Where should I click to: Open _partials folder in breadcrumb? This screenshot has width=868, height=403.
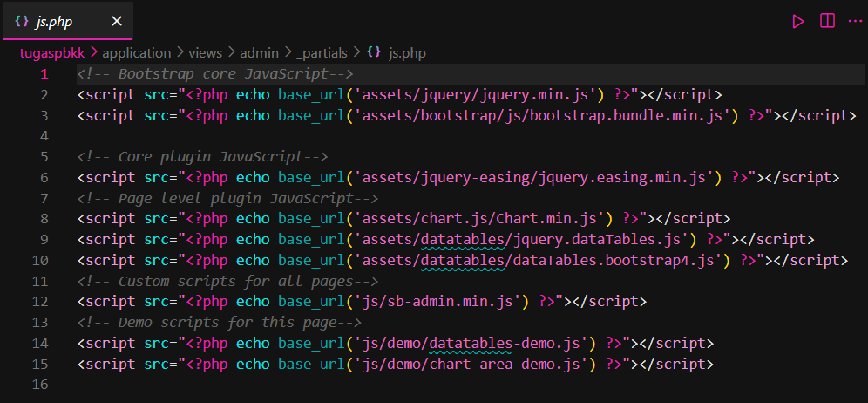coord(322,53)
